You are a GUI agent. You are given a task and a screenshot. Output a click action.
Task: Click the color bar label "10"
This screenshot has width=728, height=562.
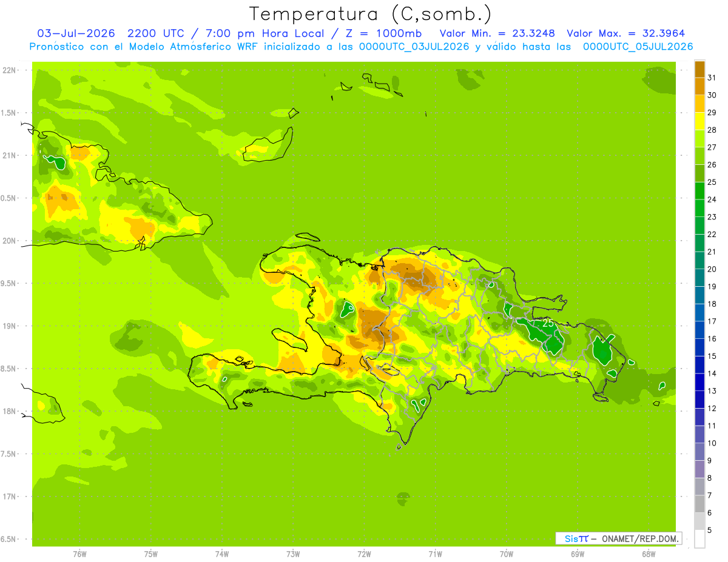pos(712,443)
